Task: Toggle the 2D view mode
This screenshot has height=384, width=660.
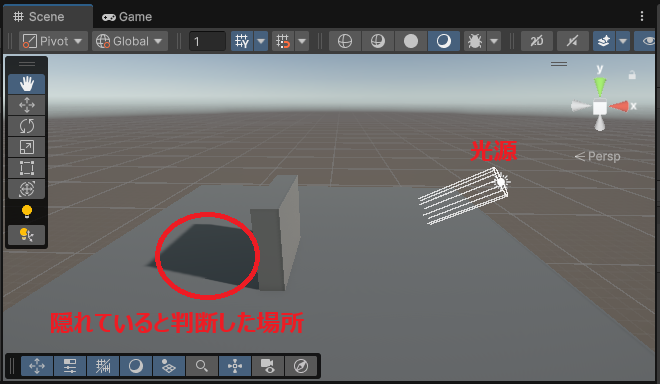Action: [x=537, y=41]
